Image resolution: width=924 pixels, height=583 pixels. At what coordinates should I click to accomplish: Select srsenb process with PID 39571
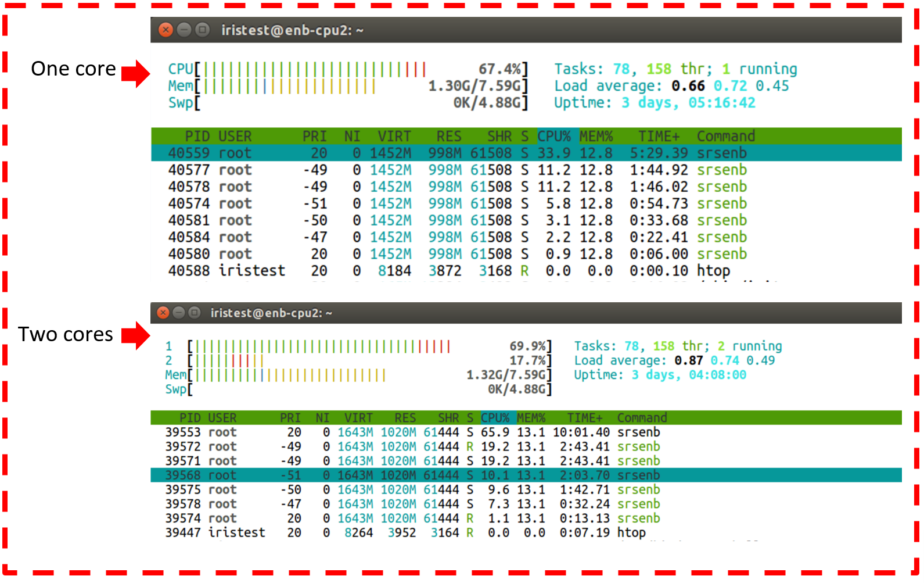point(526,461)
